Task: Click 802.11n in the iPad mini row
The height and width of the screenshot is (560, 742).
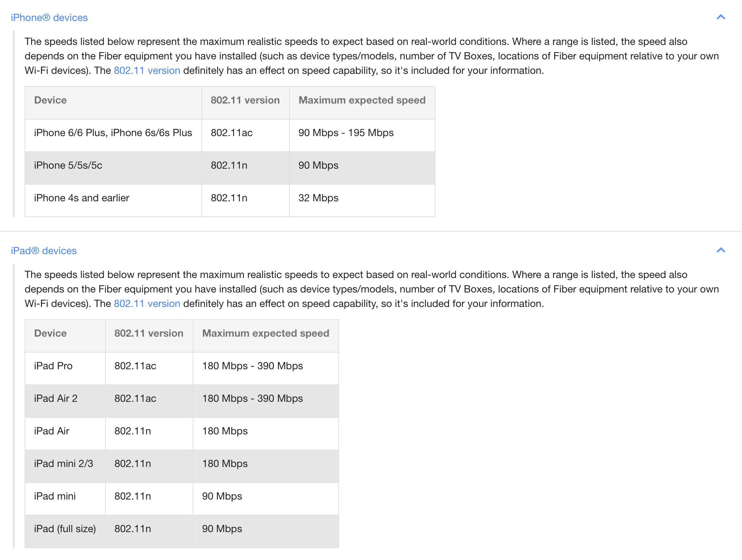Action: [x=133, y=496]
